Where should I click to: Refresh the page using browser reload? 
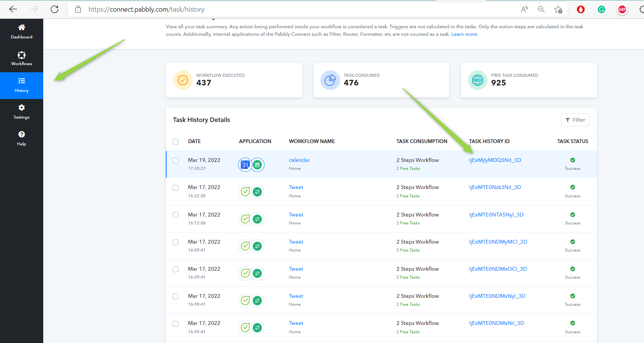[55, 9]
